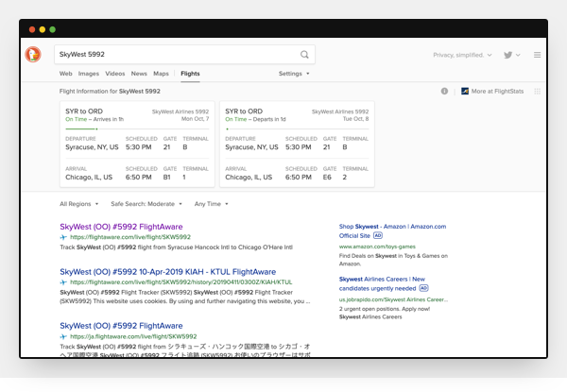The height and width of the screenshot is (392, 567).
Task: Click '2 urgent open positions' ad text
Action: coord(385,309)
